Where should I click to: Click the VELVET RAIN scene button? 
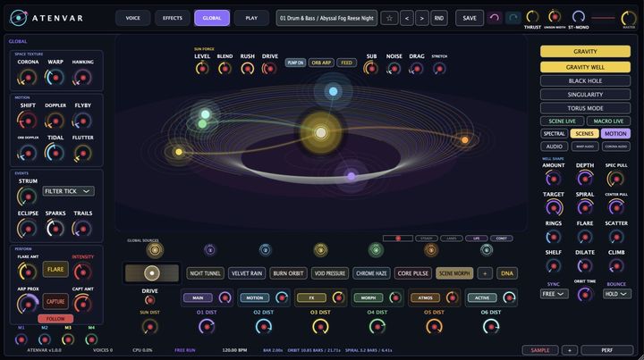[247, 273]
